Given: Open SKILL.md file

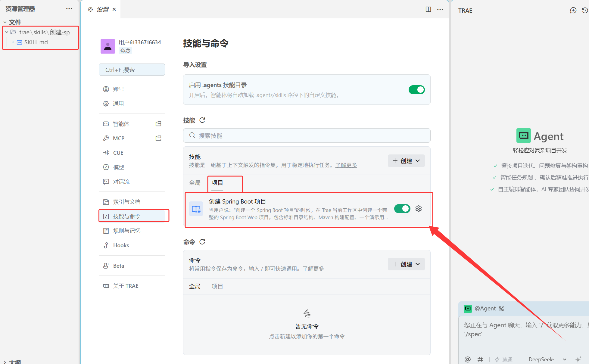Looking at the screenshot, I should [36, 42].
